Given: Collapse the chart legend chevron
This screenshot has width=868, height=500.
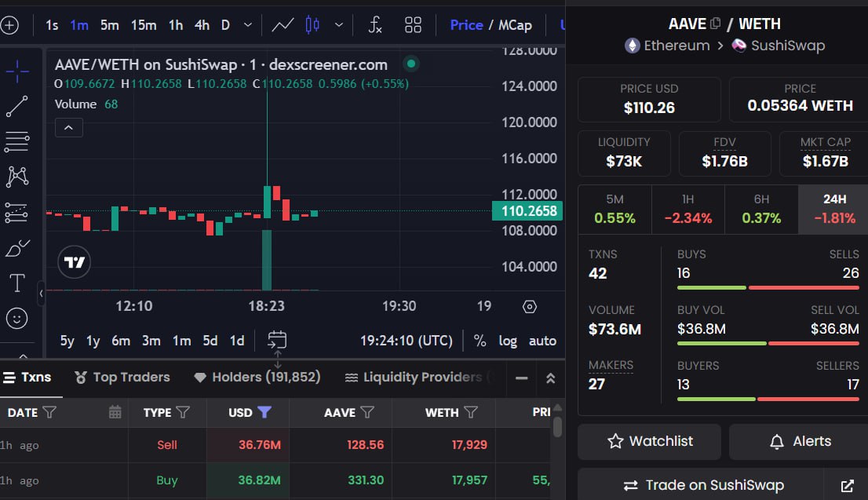Looking at the screenshot, I should pyautogui.click(x=68, y=128).
